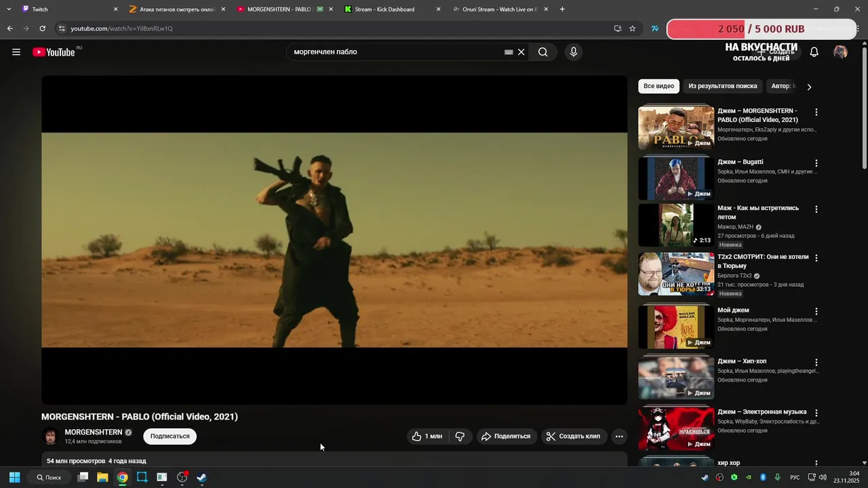
Task: Open PABLO Official Video mix thumbnail
Action: [x=676, y=127]
